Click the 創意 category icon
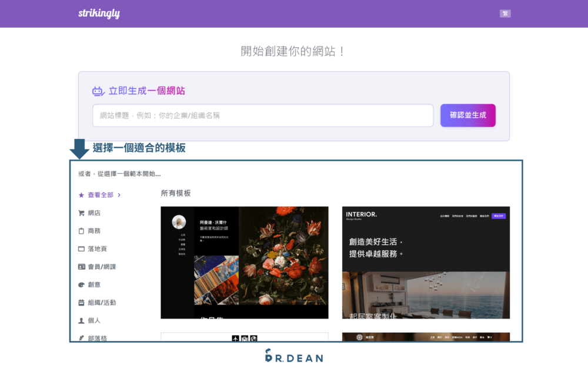 click(x=81, y=284)
